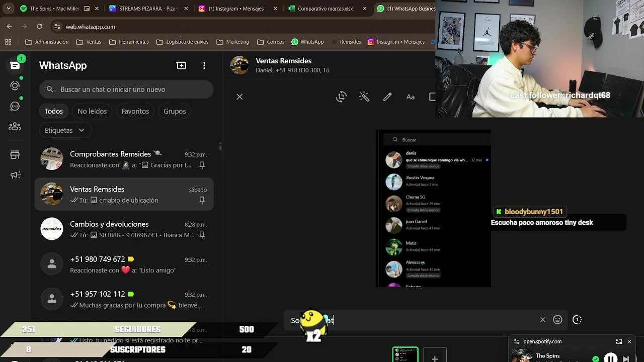The image size is (644, 362).
Task: Open picture-in-picture icon on Spotify tab
Action: coord(87,9)
